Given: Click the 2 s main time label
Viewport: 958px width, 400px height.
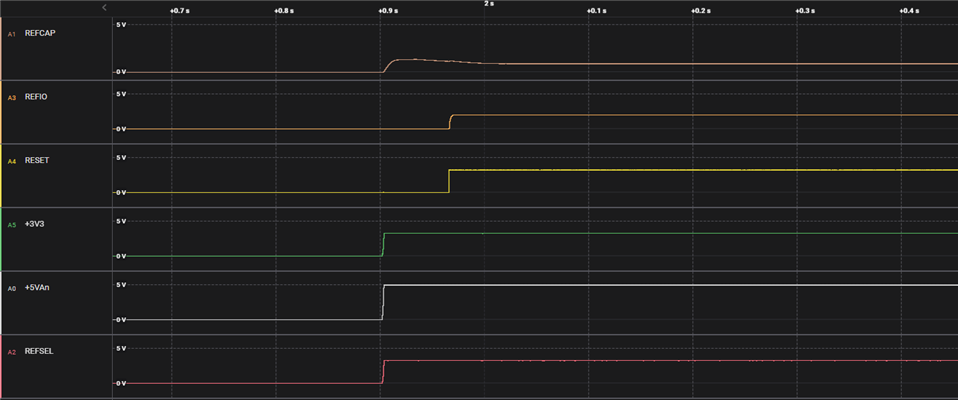Looking at the screenshot, I should (489, 4).
